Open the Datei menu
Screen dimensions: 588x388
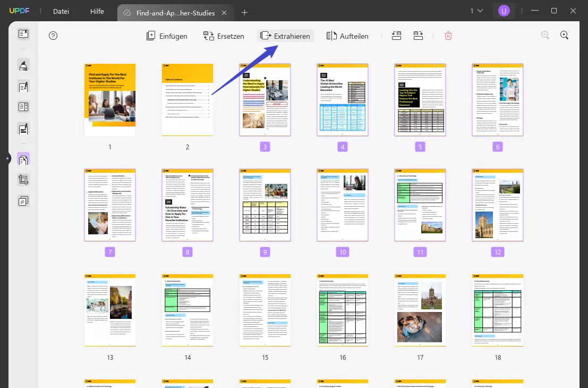61,11
